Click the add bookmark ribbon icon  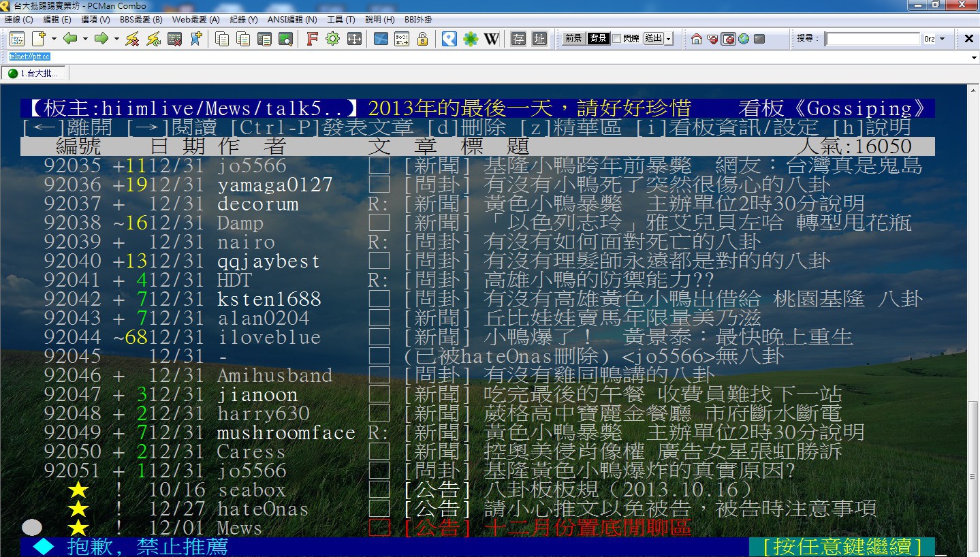(196, 39)
